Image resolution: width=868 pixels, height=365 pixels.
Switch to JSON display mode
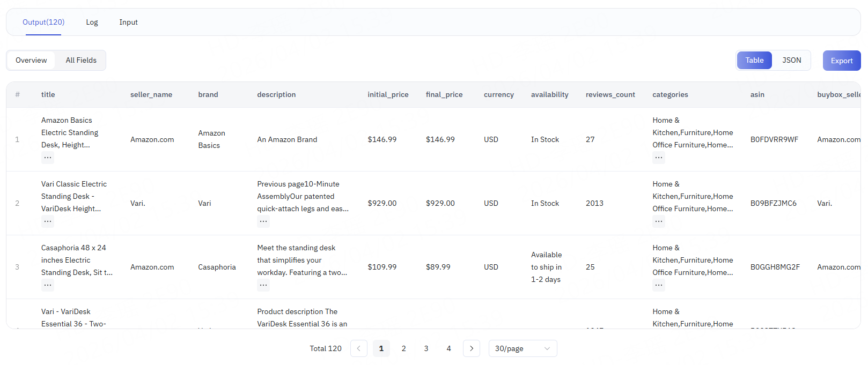pos(791,60)
